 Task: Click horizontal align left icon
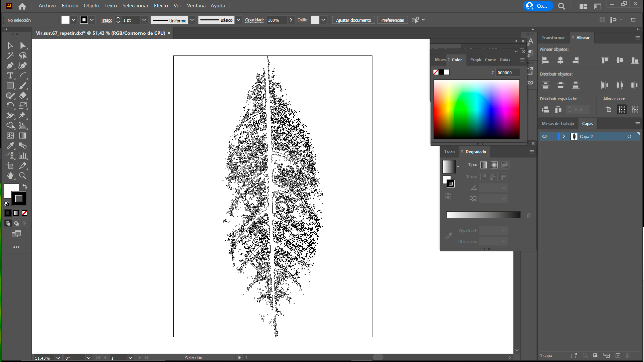click(x=545, y=60)
